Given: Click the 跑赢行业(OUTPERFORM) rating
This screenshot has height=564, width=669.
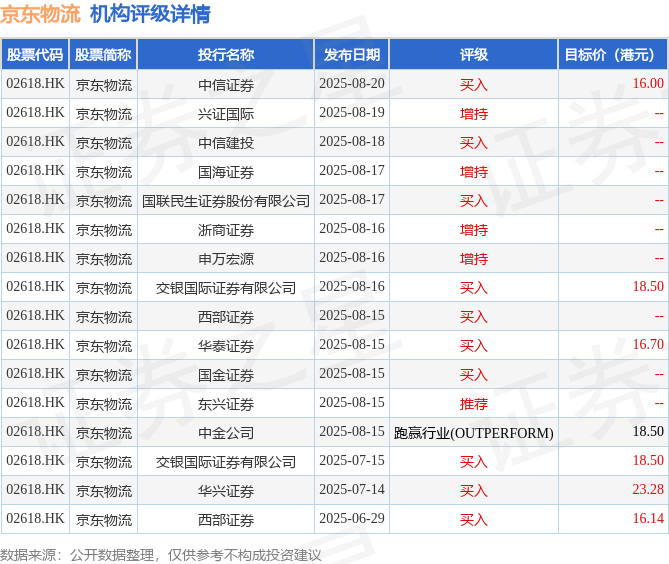Looking at the screenshot, I should (474, 433).
